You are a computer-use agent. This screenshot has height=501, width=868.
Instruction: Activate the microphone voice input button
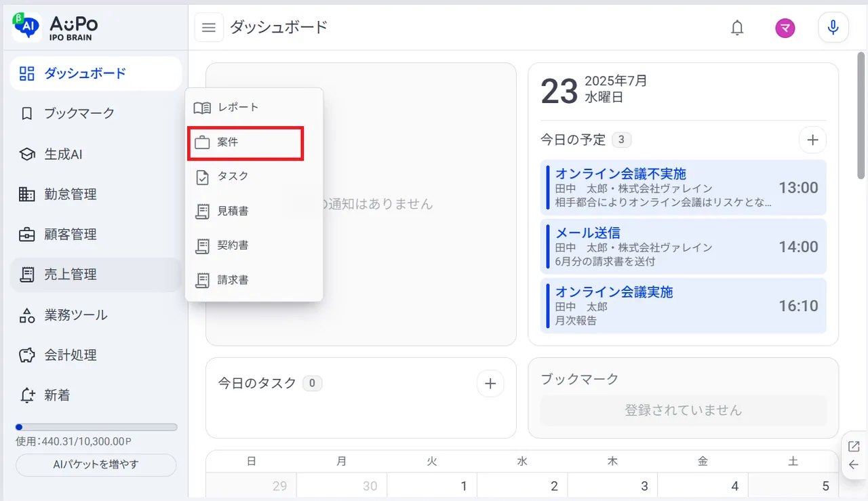coord(833,28)
